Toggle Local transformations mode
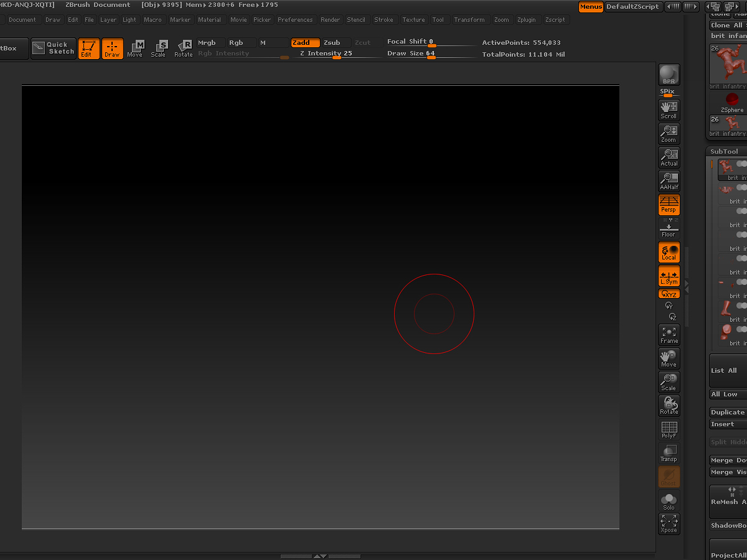 (x=669, y=252)
